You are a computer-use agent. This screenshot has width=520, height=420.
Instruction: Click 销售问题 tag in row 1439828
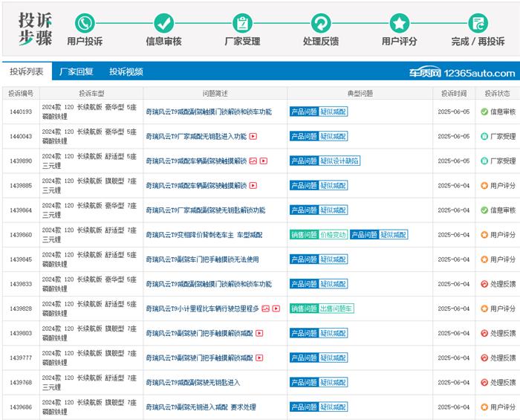click(304, 308)
